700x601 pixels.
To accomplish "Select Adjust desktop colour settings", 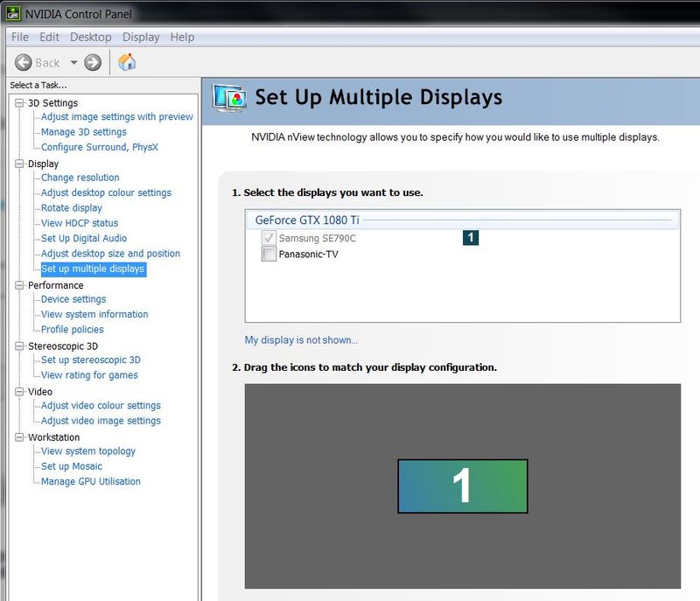I will pos(106,192).
